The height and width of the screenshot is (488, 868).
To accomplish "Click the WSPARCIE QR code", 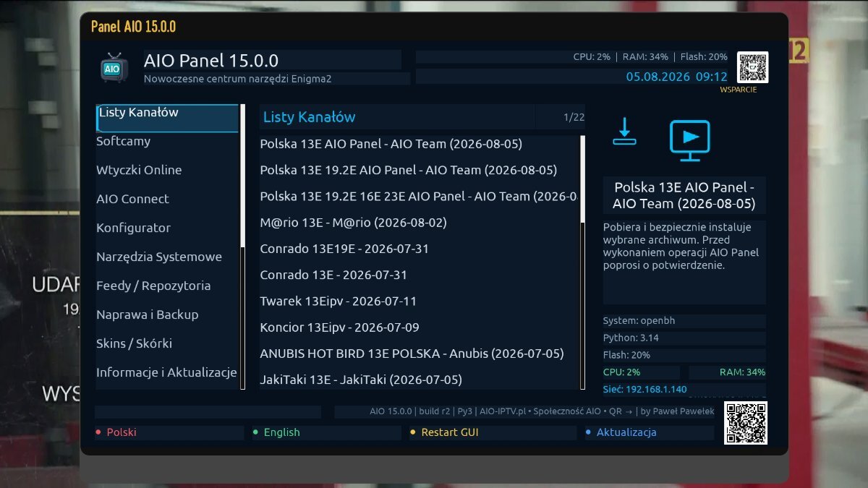I will point(752,67).
